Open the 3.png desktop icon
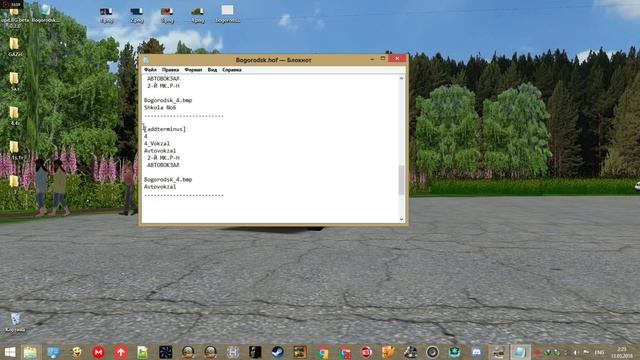640x360 pixels. tap(167, 15)
